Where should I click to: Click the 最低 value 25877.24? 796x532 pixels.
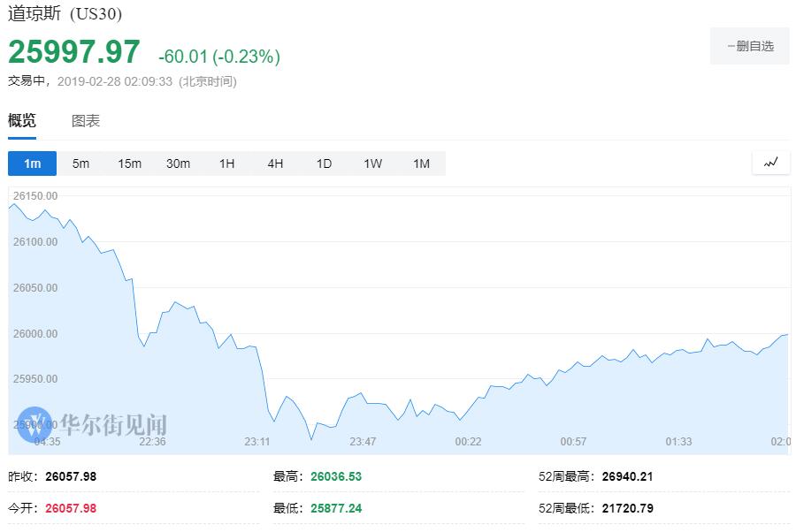tap(336, 508)
